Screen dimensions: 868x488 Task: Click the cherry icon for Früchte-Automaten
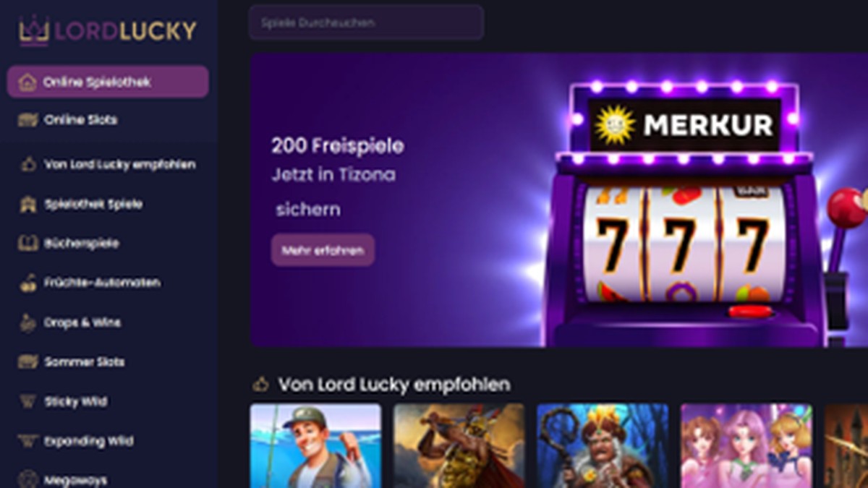27,283
